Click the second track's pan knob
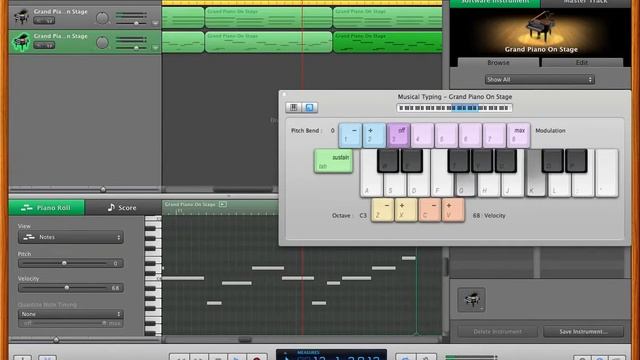 point(102,42)
